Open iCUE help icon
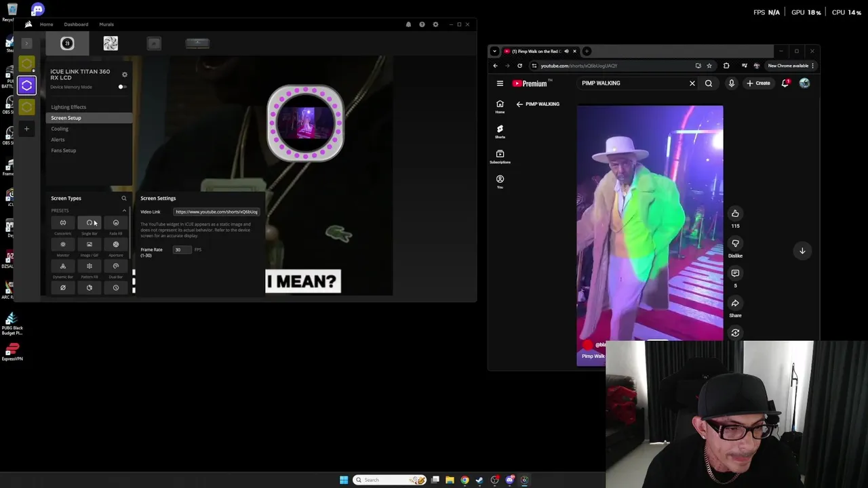868x488 pixels. pos(422,24)
